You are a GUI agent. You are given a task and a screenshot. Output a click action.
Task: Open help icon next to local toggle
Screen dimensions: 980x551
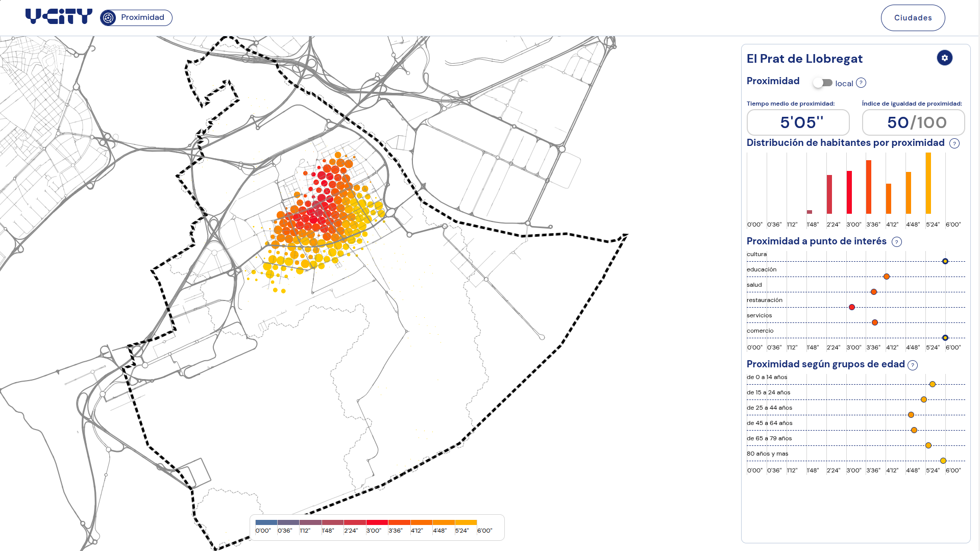[x=861, y=83]
